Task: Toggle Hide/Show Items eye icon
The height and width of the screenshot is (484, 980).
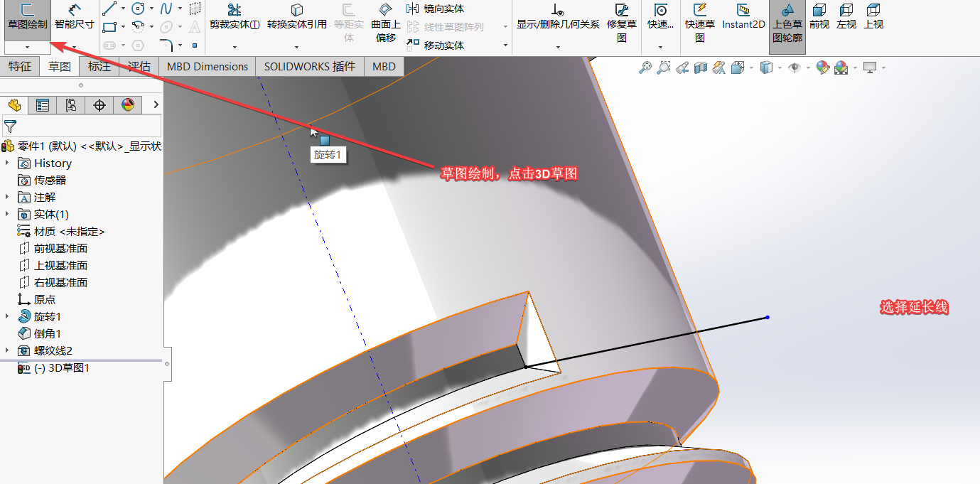Action: 795,68
